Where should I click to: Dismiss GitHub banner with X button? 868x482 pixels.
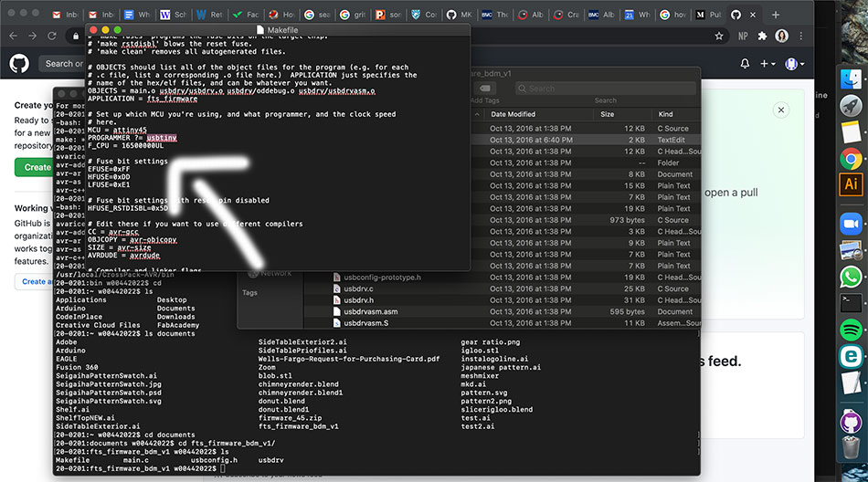781,110
